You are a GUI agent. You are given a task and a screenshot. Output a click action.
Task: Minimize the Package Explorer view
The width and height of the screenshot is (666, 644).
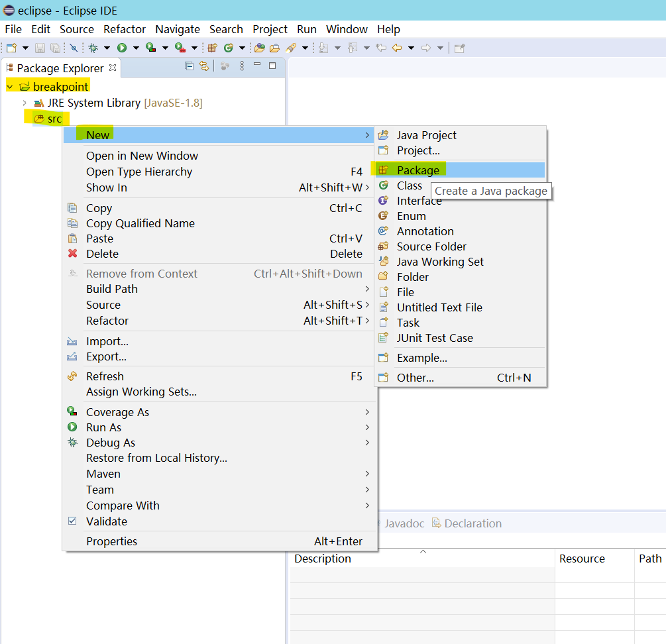[257, 65]
